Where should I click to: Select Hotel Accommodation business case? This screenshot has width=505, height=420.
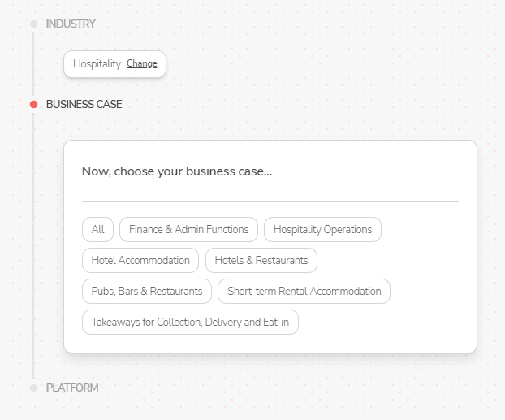[x=140, y=261]
